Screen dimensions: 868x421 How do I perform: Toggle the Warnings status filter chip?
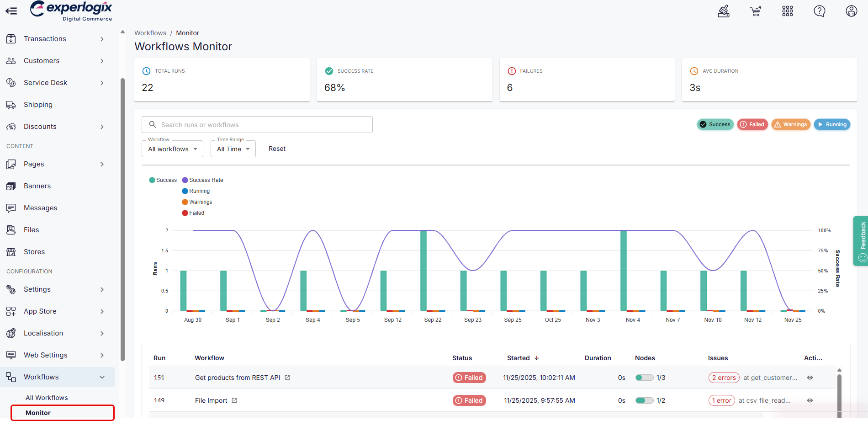click(x=790, y=124)
